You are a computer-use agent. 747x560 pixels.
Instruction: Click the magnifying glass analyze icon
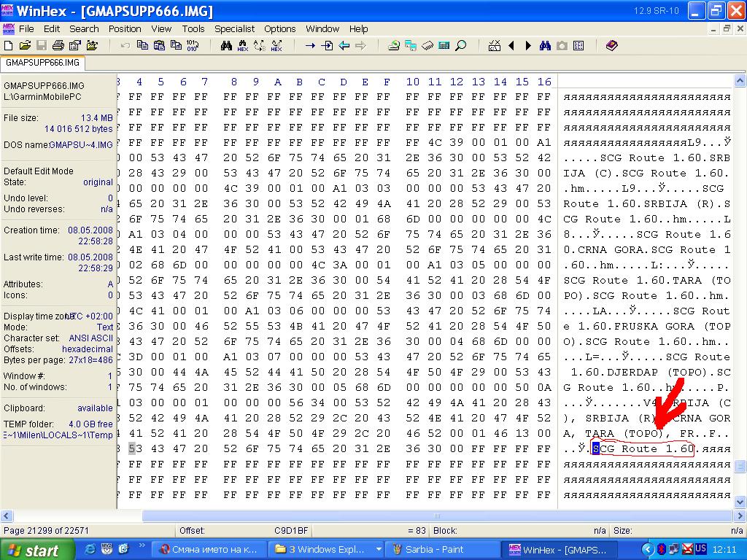(x=461, y=45)
